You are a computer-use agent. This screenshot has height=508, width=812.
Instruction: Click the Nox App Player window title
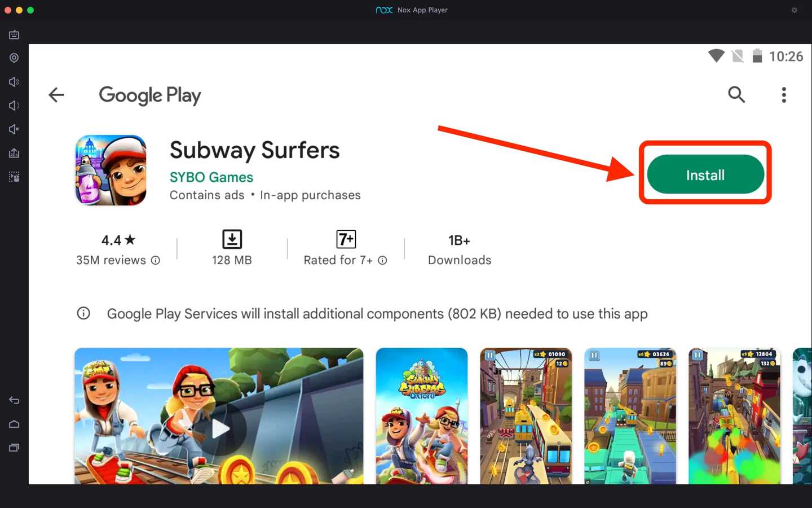coord(422,10)
